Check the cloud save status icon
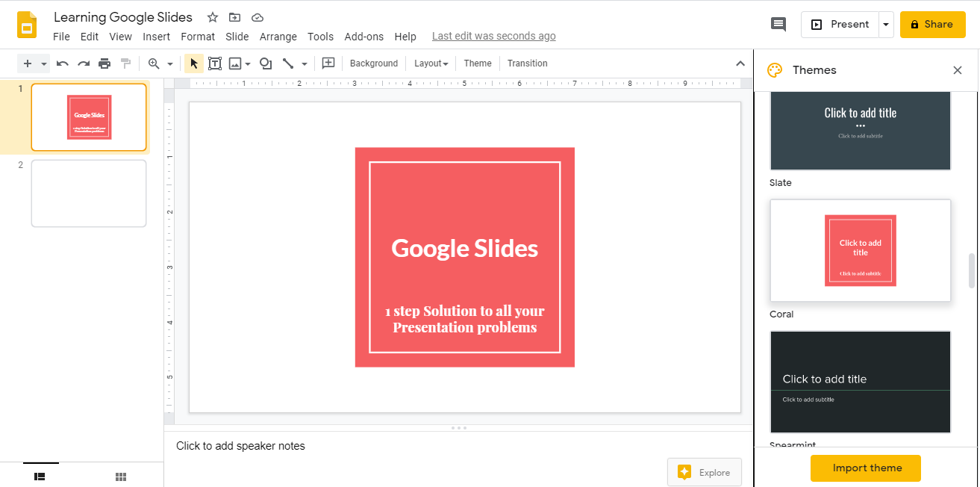The height and width of the screenshot is (487, 980). (258, 17)
